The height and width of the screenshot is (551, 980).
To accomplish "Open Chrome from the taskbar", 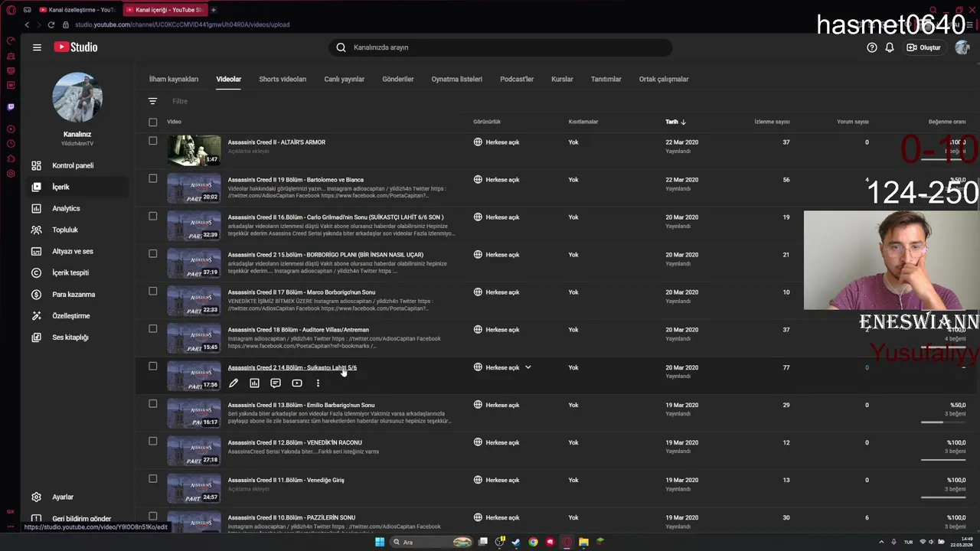I will [533, 542].
